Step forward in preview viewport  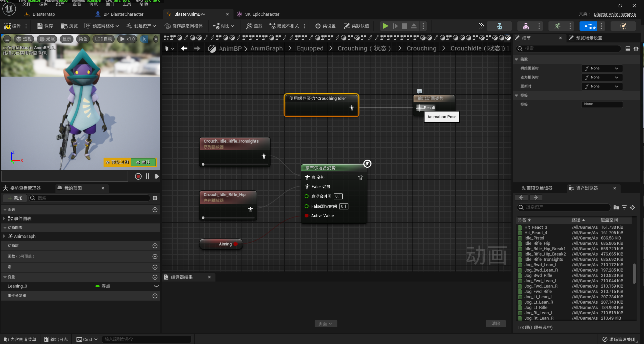coord(156,176)
